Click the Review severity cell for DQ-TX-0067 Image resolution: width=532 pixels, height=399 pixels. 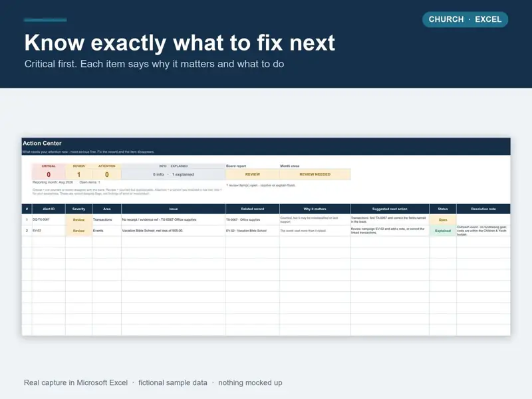click(x=78, y=219)
